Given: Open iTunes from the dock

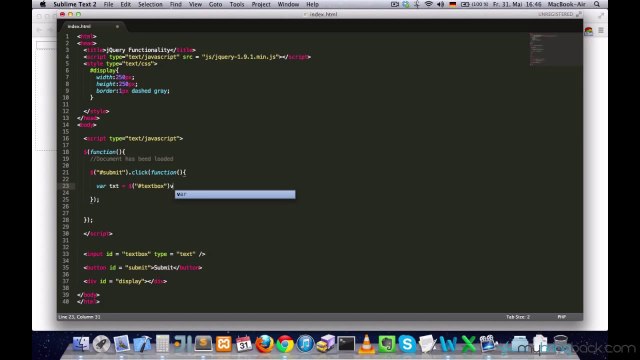Looking at the screenshot, I should tap(305, 344).
